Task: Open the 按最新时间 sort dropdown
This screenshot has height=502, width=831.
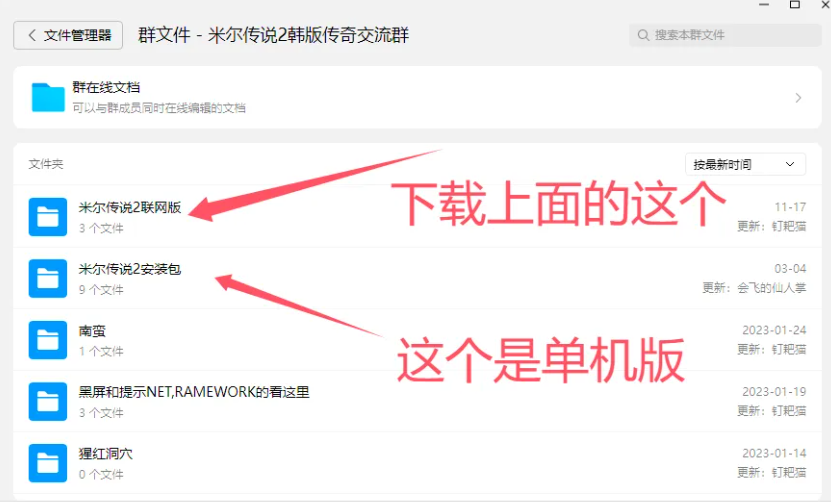Action: pyautogui.click(x=745, y=164)
